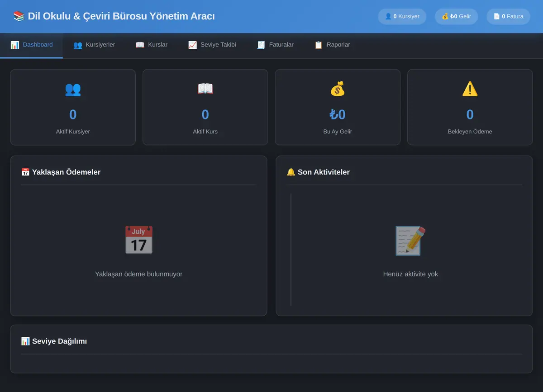Click the 'Yaklaşan ödeme bulunmuyor' message
Image resolution: width=543 pixels, height=392 pixels.
pos(138,274)
